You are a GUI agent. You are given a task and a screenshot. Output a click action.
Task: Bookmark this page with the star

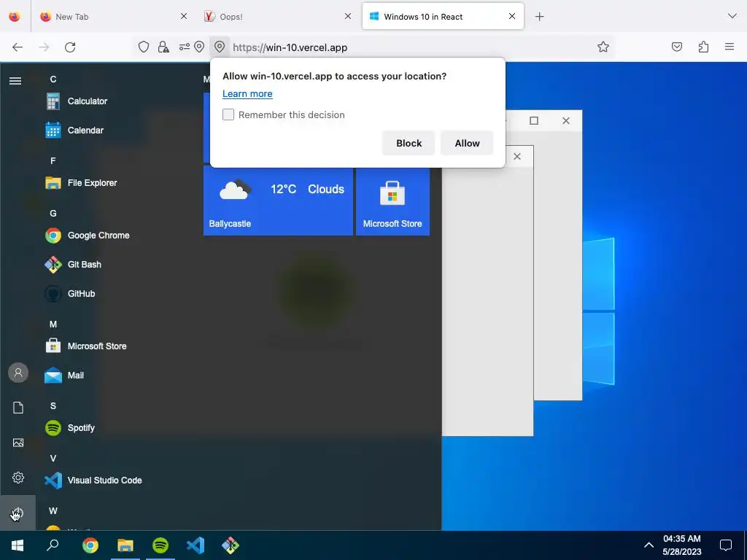pyautogui.click(x=603, y=47)
